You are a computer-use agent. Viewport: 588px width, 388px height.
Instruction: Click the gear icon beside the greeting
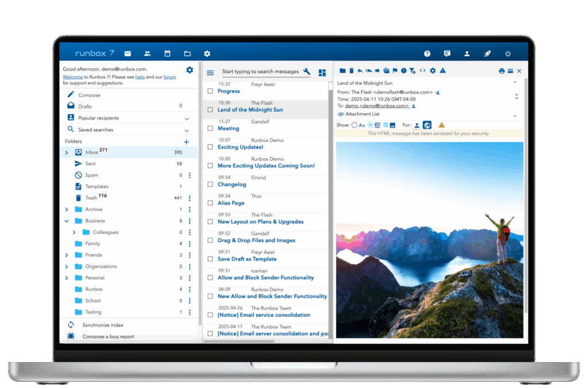coord(189,70)
